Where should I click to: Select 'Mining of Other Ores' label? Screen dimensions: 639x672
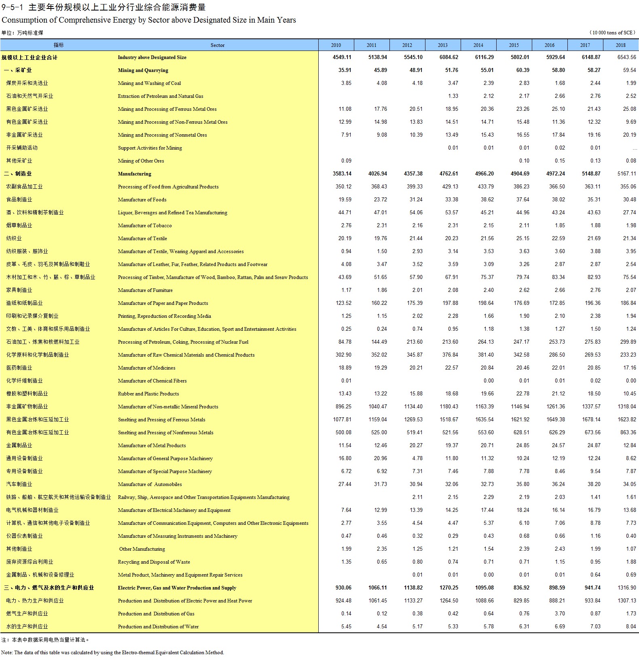click(141, 161)
